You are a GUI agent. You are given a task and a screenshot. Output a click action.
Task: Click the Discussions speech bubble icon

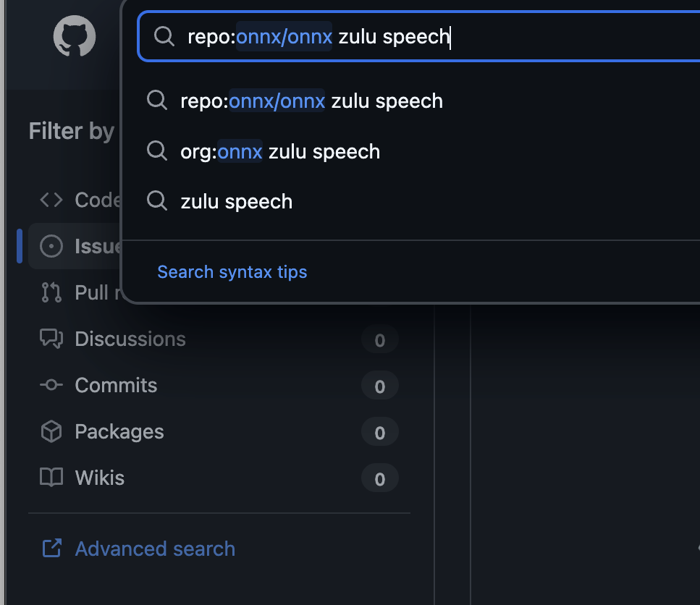pyautogui.click(x=51, y=339)
